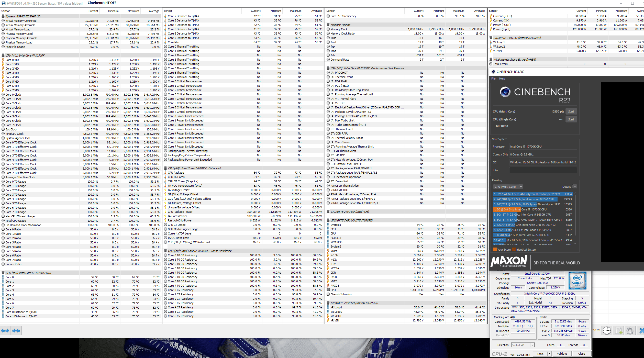Select the Intel Core i7-10700K ranking row
The height and width of the screenshot is (358, 644).
(x=533, y=209)
